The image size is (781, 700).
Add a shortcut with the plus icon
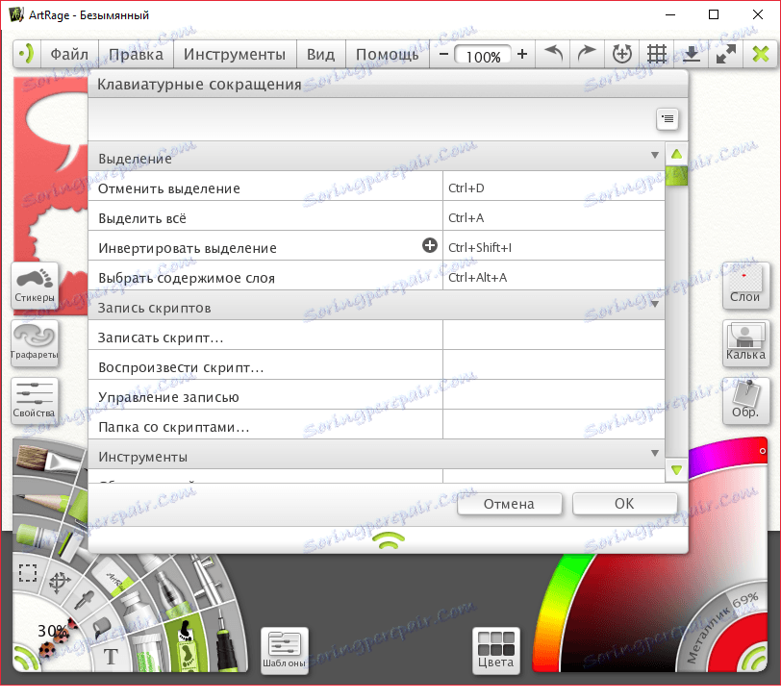point(430,245)
